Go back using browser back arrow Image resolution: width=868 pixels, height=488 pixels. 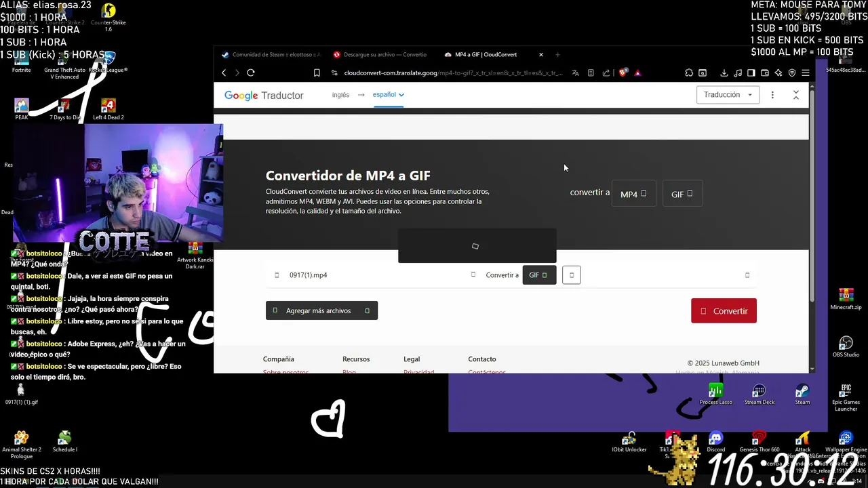(224, 73)
